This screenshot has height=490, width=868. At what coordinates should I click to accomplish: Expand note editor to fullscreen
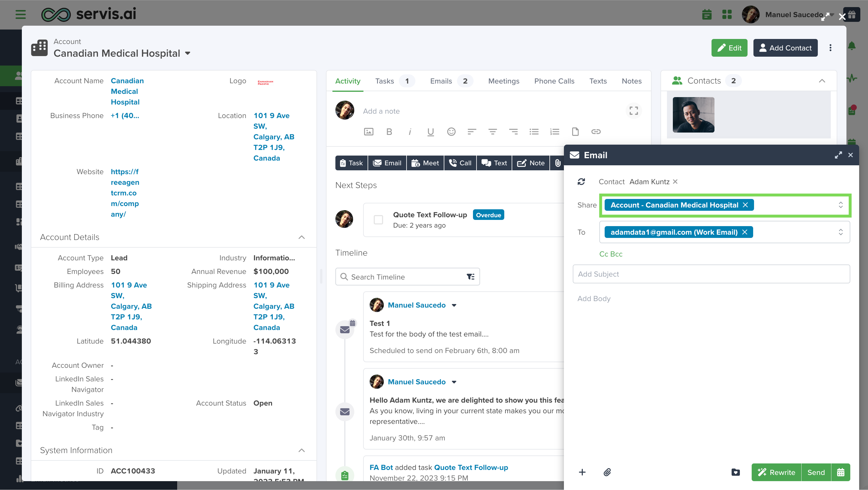[x=634, y=111]
